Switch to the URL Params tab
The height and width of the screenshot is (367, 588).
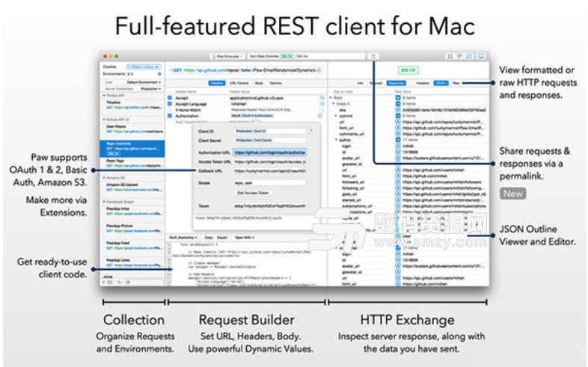pyautogui.click(x=239, y=83)
